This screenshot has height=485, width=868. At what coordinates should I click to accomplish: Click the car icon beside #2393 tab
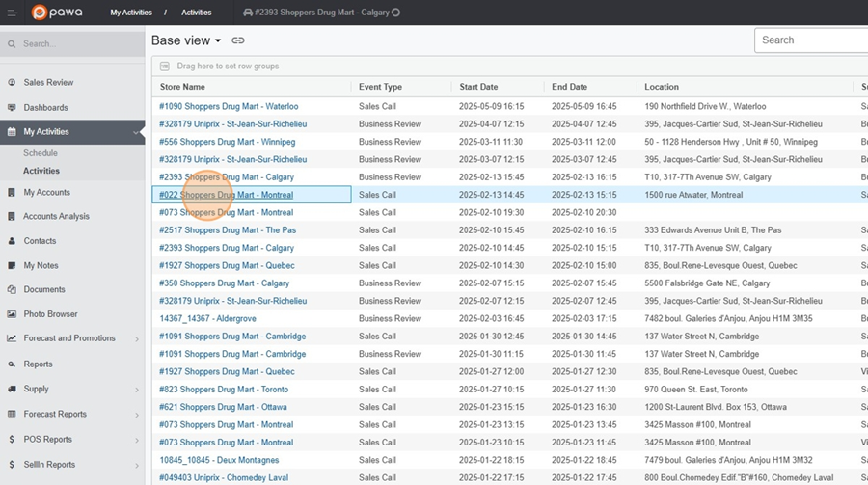tap(248, 13)
